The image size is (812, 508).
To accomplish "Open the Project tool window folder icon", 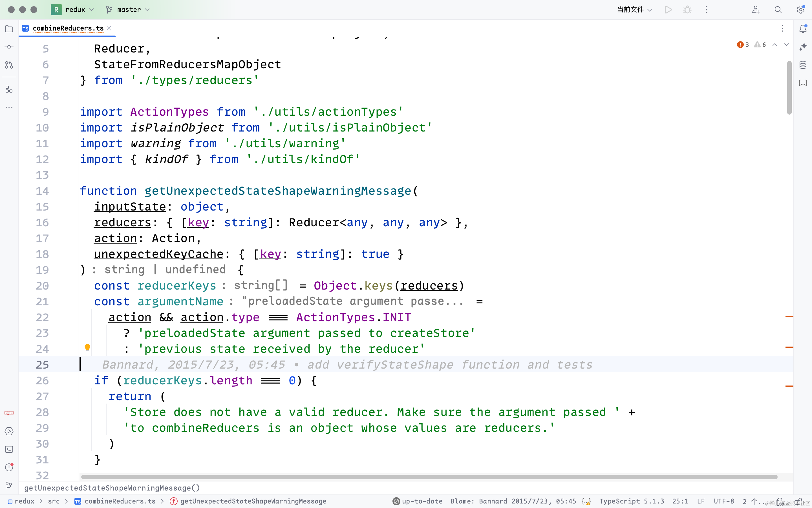I will [x=9, y=29].
